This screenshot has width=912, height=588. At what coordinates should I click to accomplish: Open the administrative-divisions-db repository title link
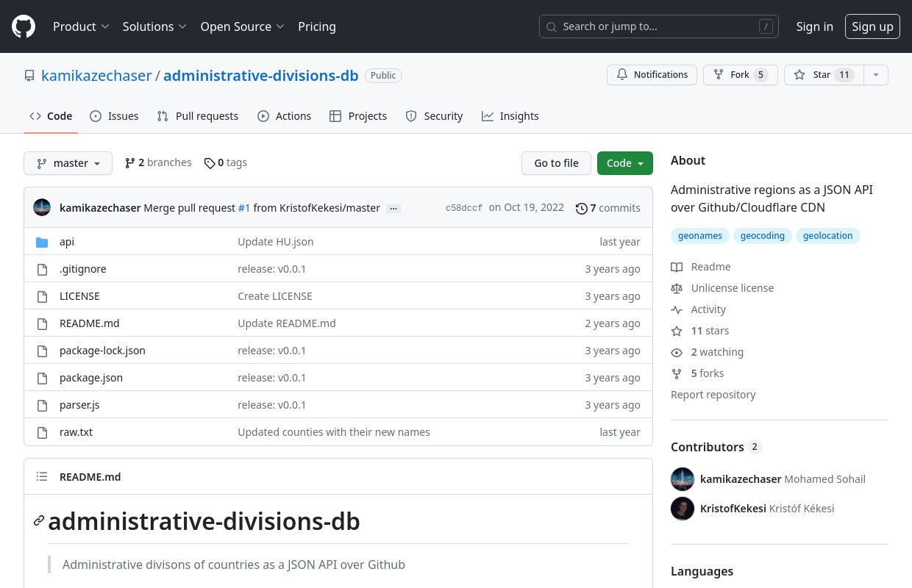[x=261, y=75]
